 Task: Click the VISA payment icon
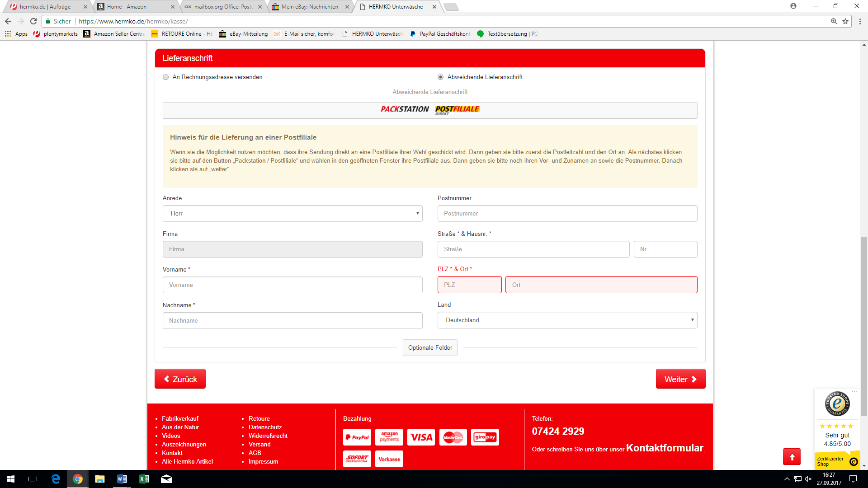[x=421, y=437]
